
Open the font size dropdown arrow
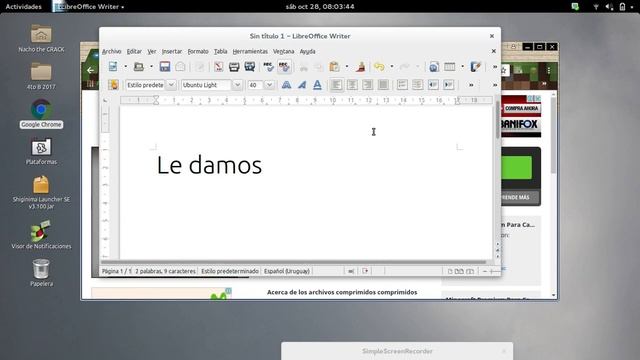(x=269, y=85)
